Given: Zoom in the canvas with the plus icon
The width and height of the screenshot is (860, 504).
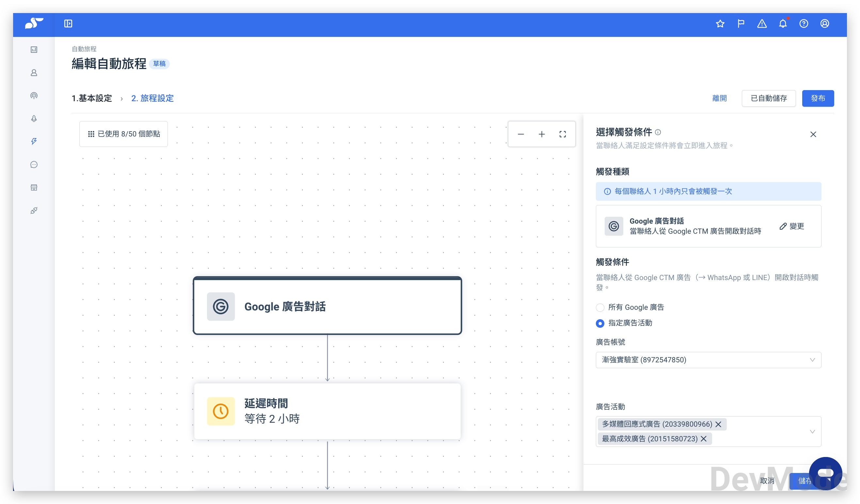Looking at the screenshot, I should click(542, 134).
